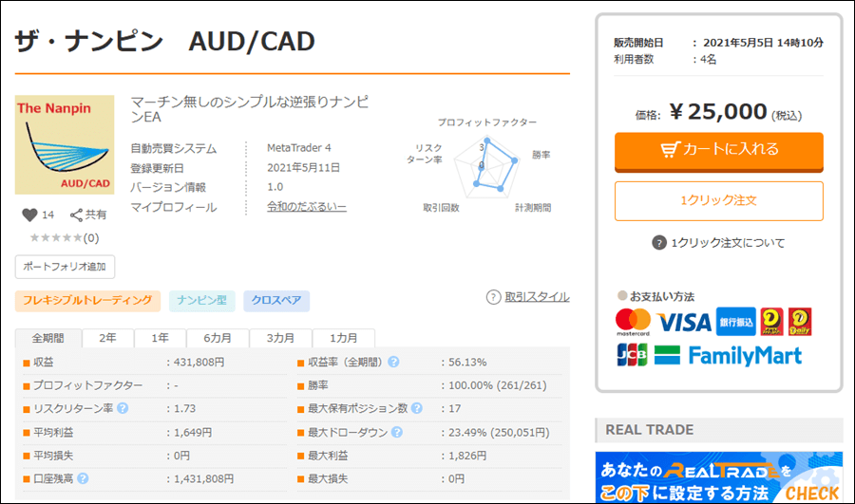Image resolution: width=855 pixels, height=504 pixels.
Task: Click the heart favorite icon
Action: (x=29, y=215)
